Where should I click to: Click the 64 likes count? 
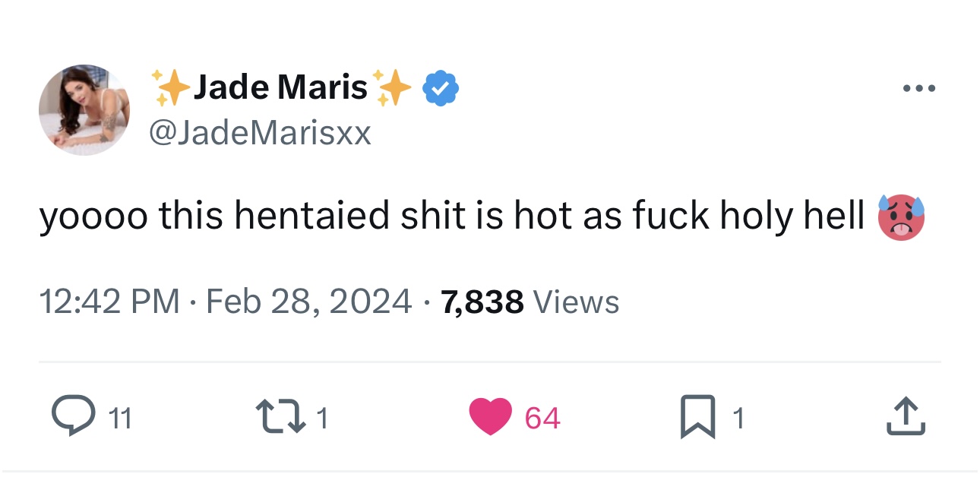coord(542,418)
